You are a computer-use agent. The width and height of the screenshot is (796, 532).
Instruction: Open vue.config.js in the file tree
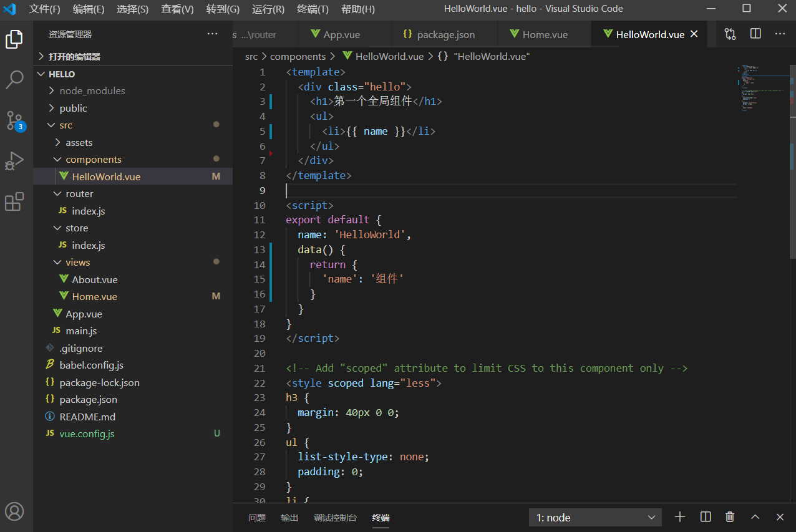point(133,434)
